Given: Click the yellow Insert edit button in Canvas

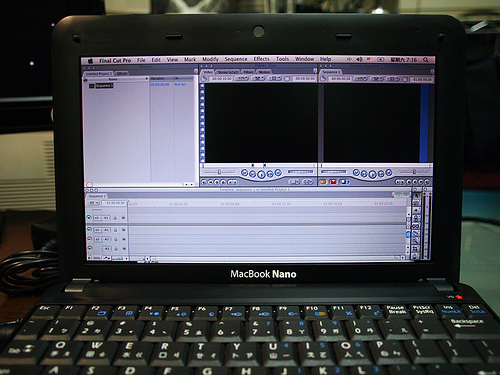Looking at the screenshot, I should (322, 182).
